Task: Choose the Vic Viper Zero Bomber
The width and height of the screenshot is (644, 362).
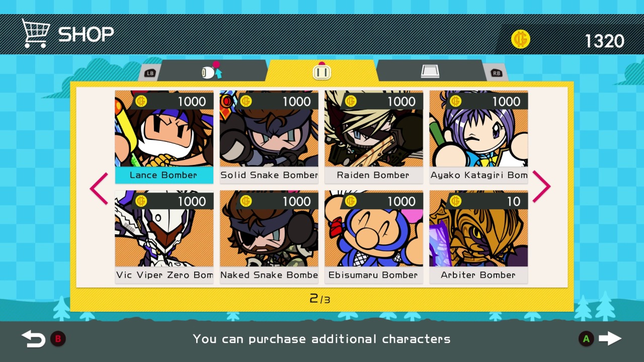Action: point(164,237)
